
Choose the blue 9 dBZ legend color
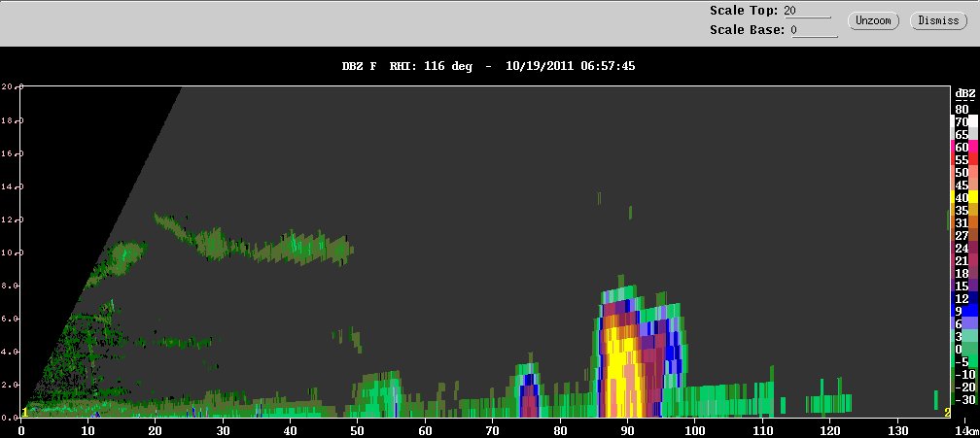click(963, 312)
